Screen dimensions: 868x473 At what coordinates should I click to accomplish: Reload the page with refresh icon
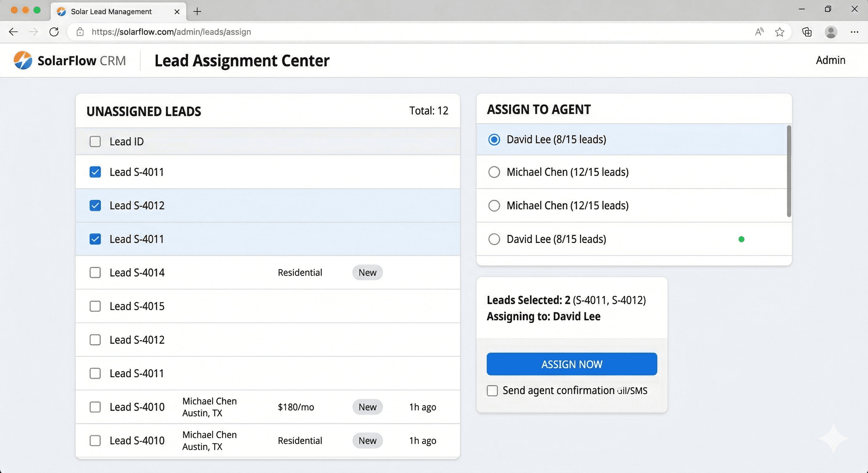click(x=54, y=32)
